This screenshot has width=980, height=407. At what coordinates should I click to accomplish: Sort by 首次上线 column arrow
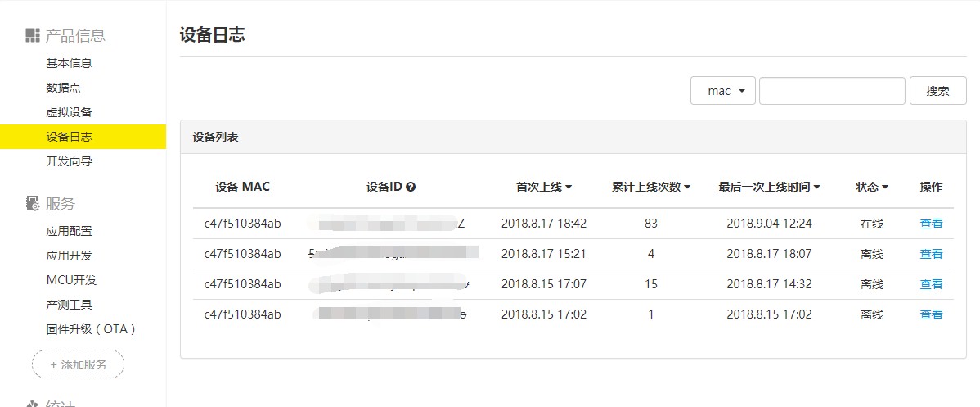click(x=569, y=188)
